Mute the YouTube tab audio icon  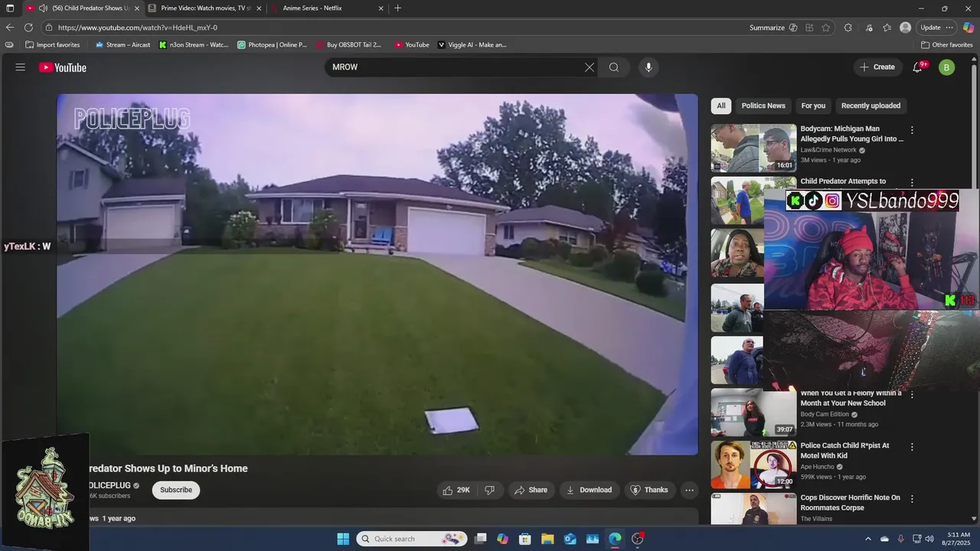[x=43, y=8]
